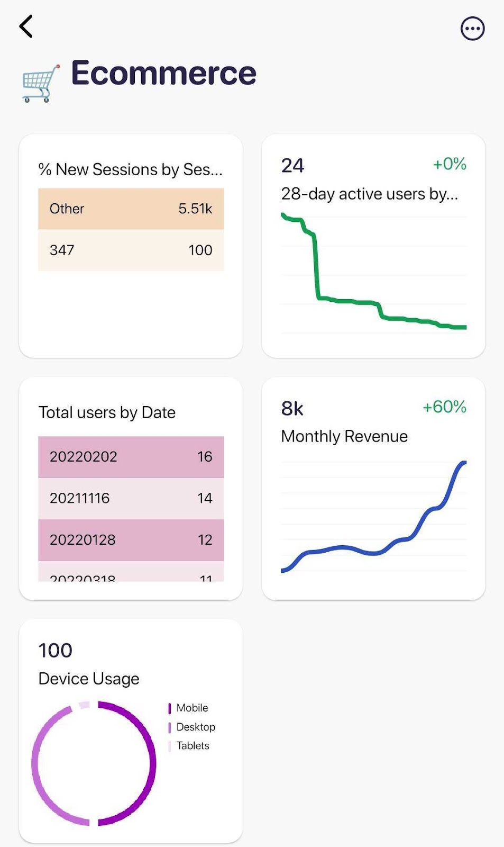Expand the truncated % New Sessions title

(130, 169)
